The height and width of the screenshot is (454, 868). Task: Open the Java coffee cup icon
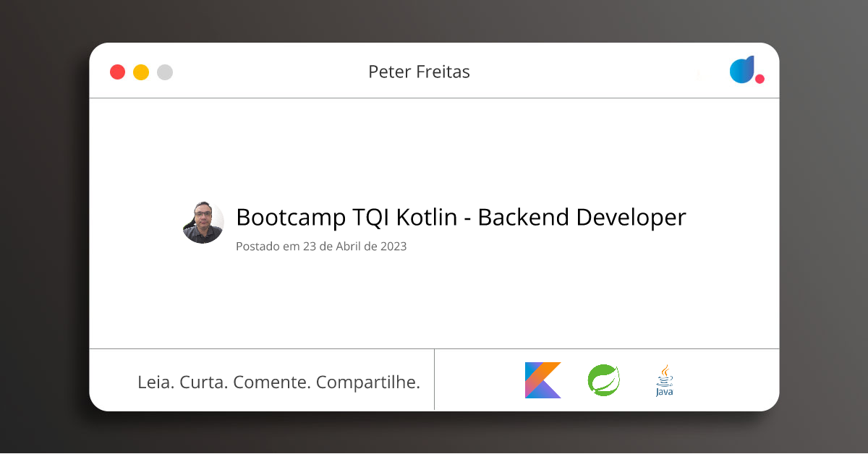pyautogui.click(x=663, y=379)
